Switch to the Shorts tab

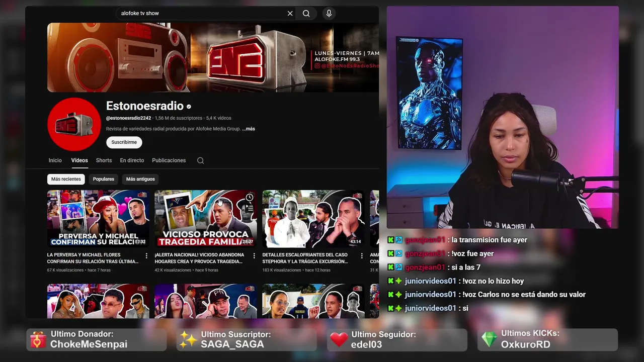pos(104,160)
